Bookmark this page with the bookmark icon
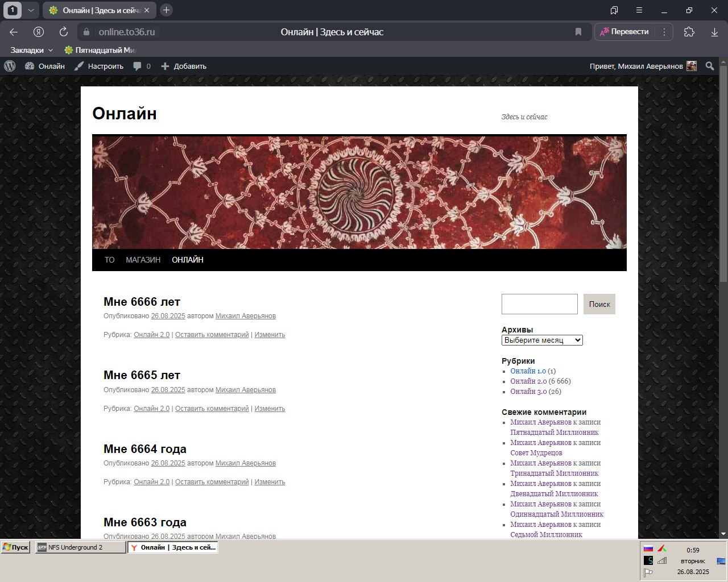Image resolution: width=728 pixels, height=582 pixels. pyautogui.click(x=578, y=32)
